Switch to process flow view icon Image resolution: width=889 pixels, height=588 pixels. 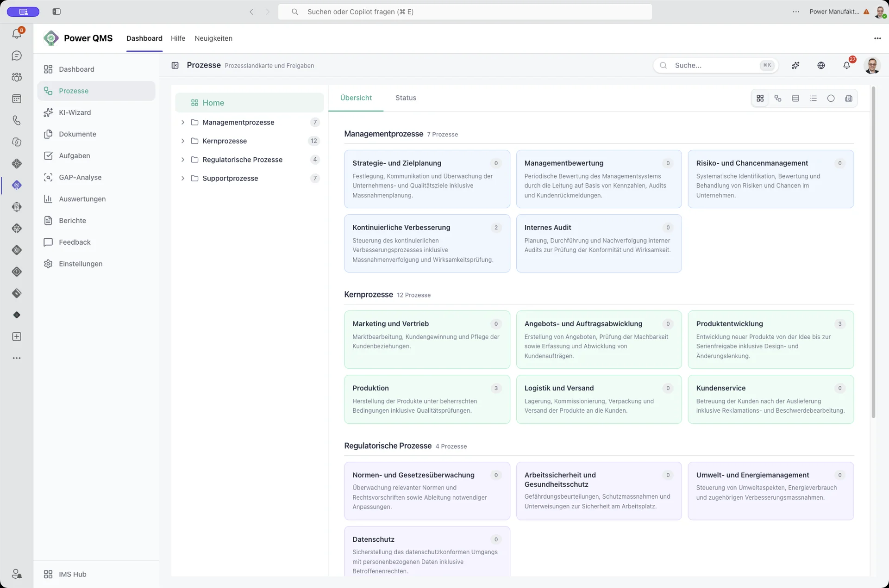(778, 98)
